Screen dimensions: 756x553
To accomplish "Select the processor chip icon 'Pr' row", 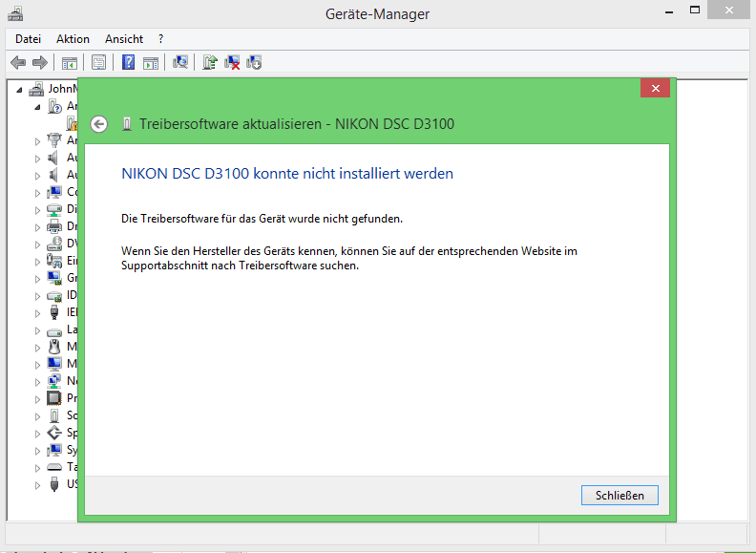I will [54, 398].
